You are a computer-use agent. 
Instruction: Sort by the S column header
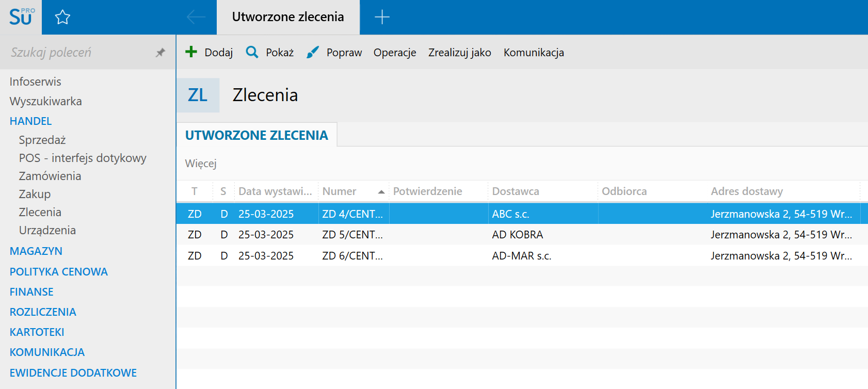223,191
